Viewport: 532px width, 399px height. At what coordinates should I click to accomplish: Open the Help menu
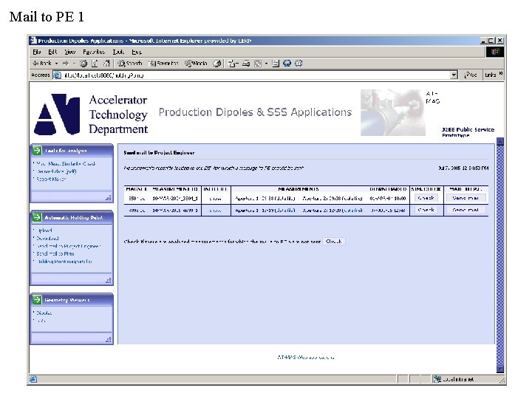pos(137,52)
